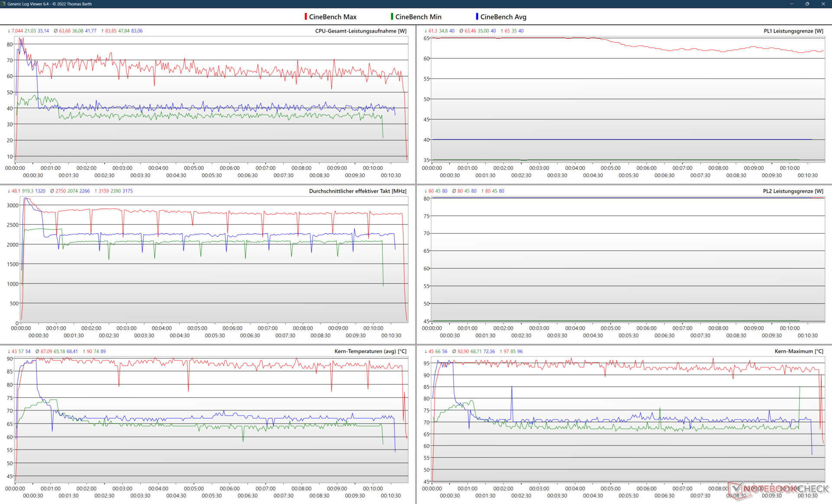Click the Ø average icon in PL1 stats

pyautogui.click(x=461, y=31)
